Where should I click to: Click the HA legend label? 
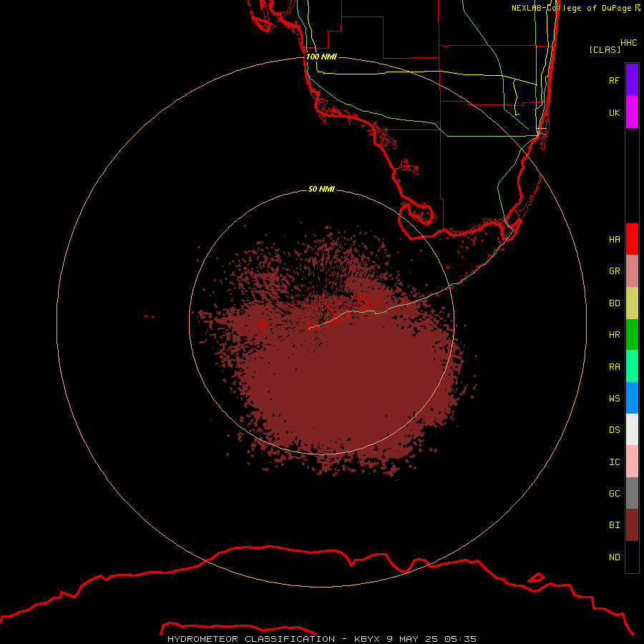614,239
